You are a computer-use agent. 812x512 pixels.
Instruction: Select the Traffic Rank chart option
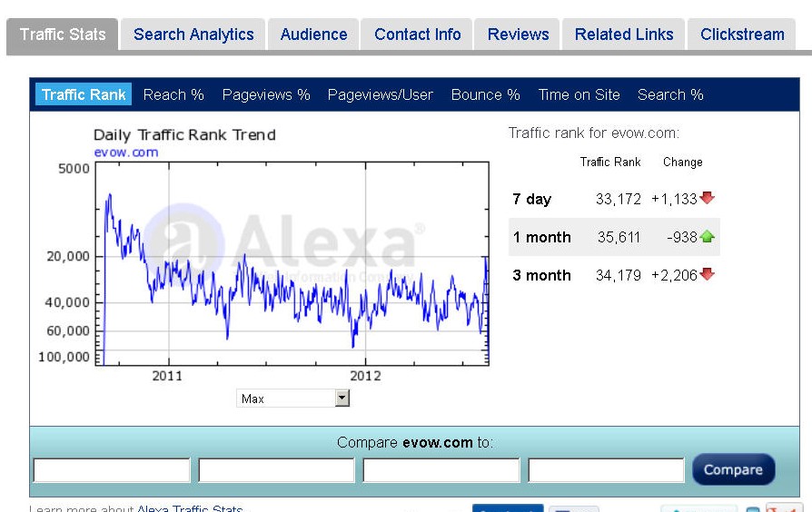[84, 94]
